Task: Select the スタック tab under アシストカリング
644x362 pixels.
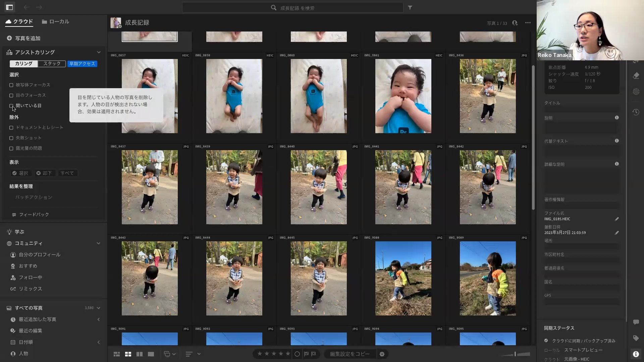Action: click(x=52, y=63)
